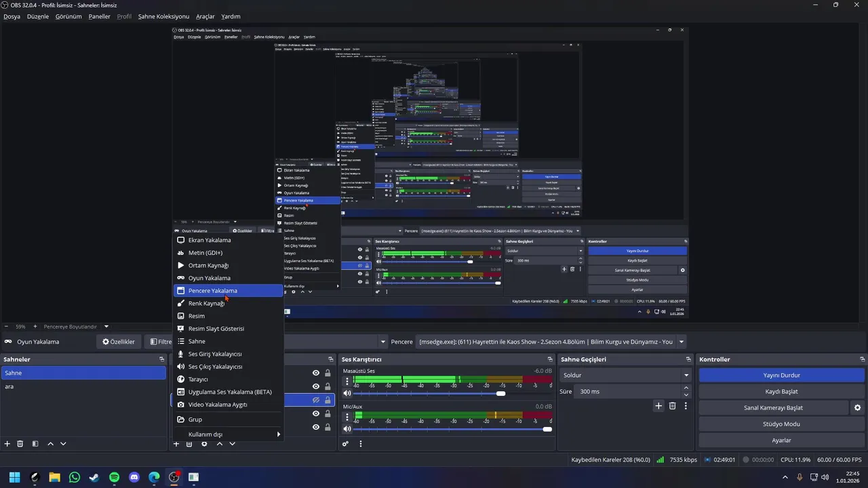The width and height of the screenshot is (868, 488).
Task: Open advanced audio properties gears icon
Action: coord(345,444)
